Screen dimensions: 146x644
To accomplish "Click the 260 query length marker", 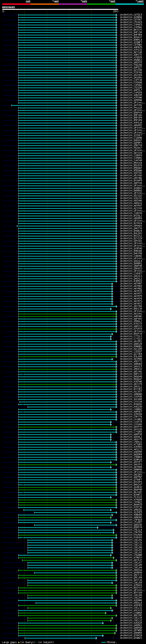I will (x=115, y=11).
